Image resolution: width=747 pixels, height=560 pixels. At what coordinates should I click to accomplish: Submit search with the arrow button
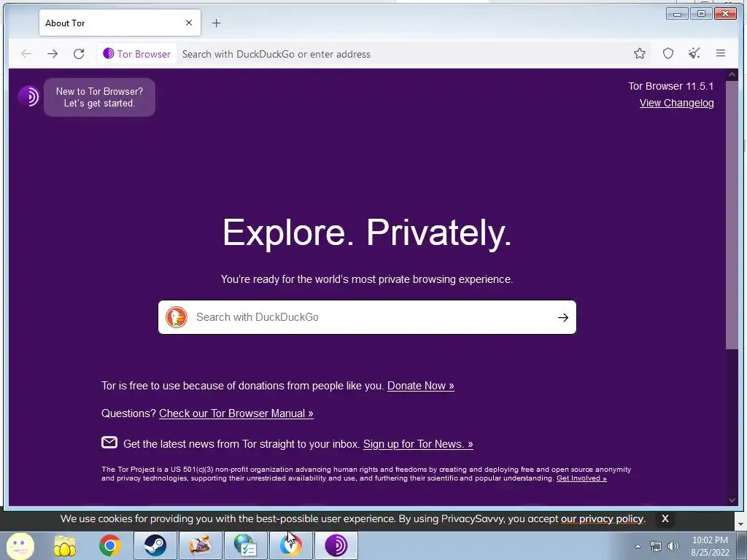[563, 318]
